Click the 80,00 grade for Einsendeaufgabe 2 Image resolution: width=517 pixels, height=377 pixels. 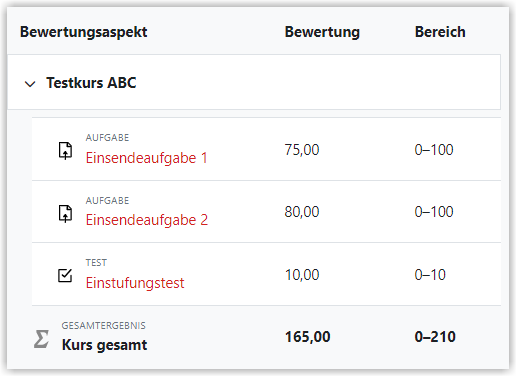click(x=302, y=212)
